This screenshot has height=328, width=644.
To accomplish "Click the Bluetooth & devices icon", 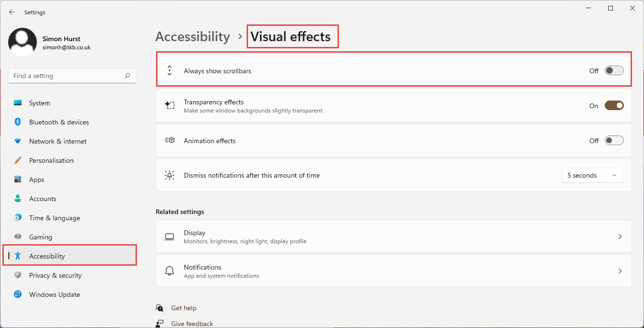I will click(18, 122).
